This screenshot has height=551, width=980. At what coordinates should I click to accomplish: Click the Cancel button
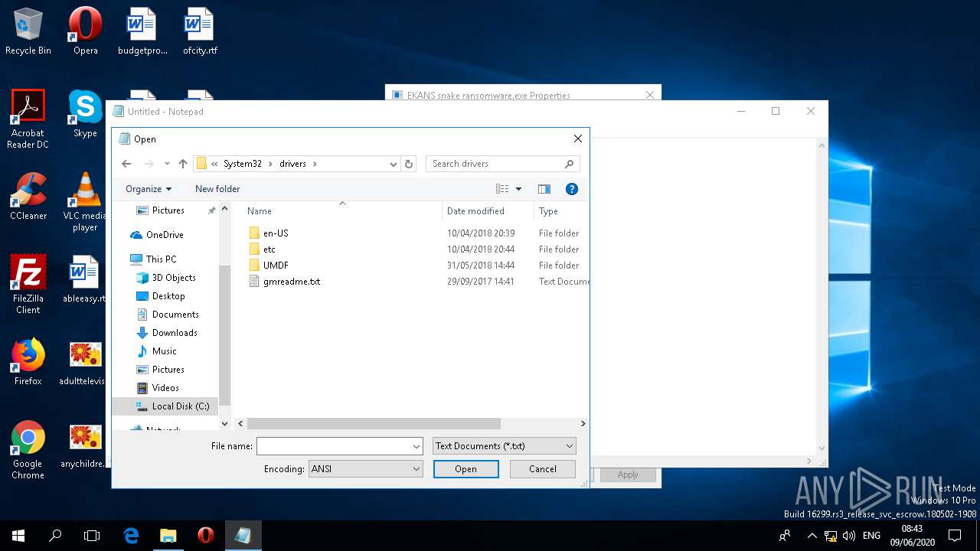point(543,469)
